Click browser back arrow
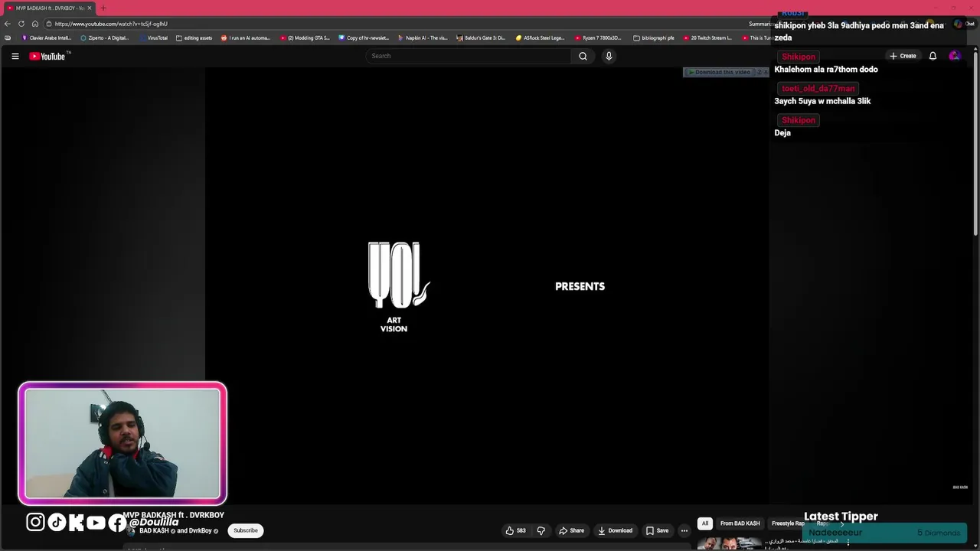Screen dimensions: 980x551 [8, 24]
